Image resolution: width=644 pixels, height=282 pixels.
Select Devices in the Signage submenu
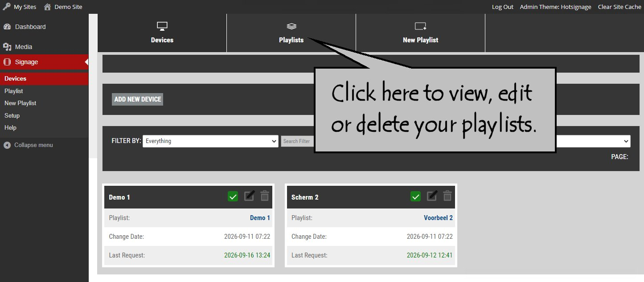click(x=44, y=78)
